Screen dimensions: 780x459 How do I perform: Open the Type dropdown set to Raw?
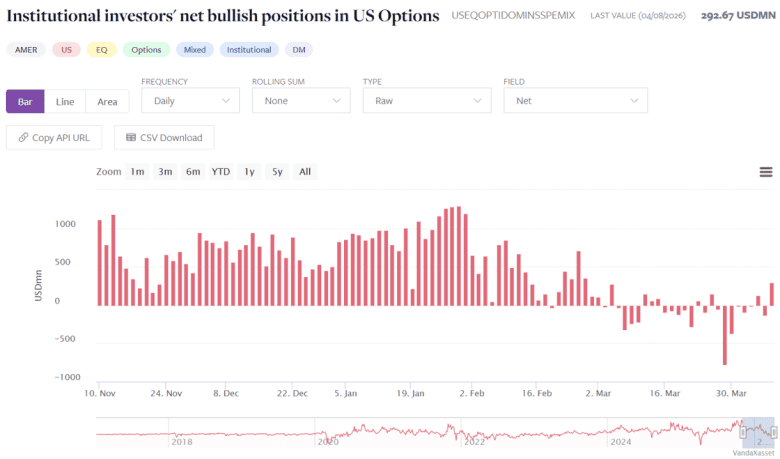coord(427,100)
